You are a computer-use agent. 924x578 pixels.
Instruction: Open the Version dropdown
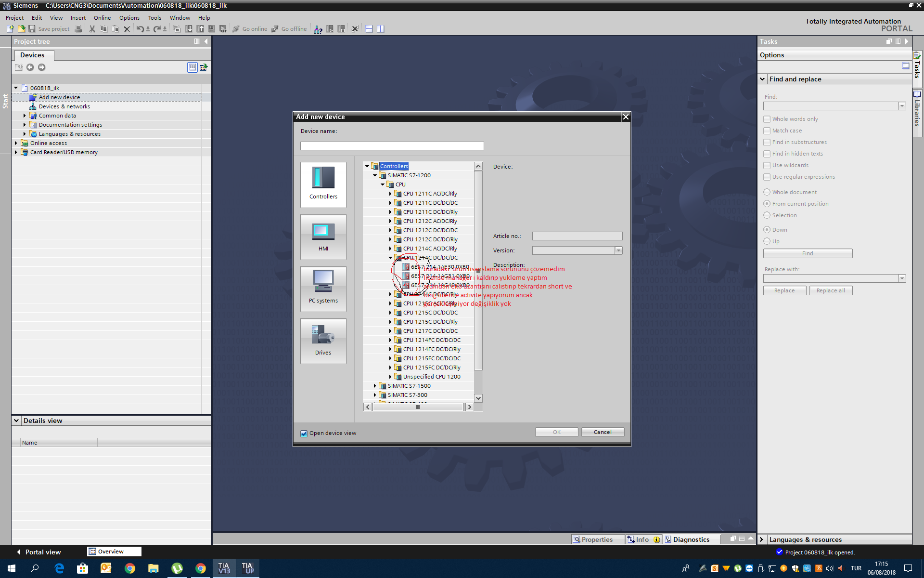coord(618,250)
